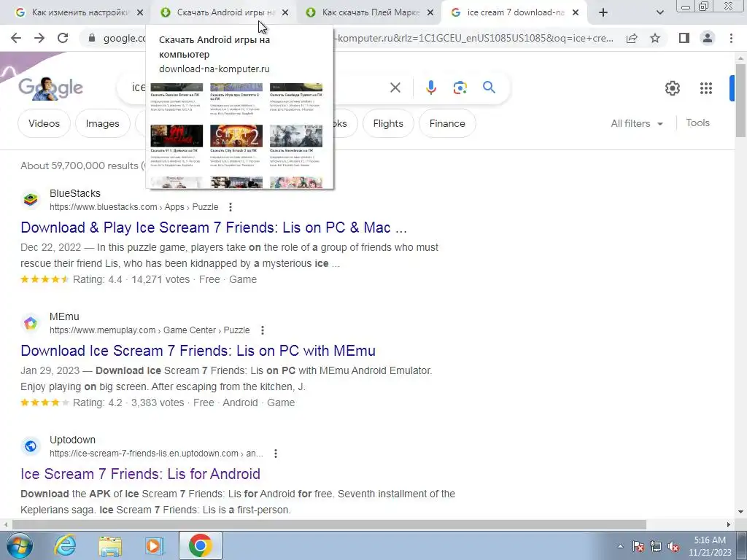747x560 pixels.
Task: Click the Chrome taskbar button
Action: [200, 545]
